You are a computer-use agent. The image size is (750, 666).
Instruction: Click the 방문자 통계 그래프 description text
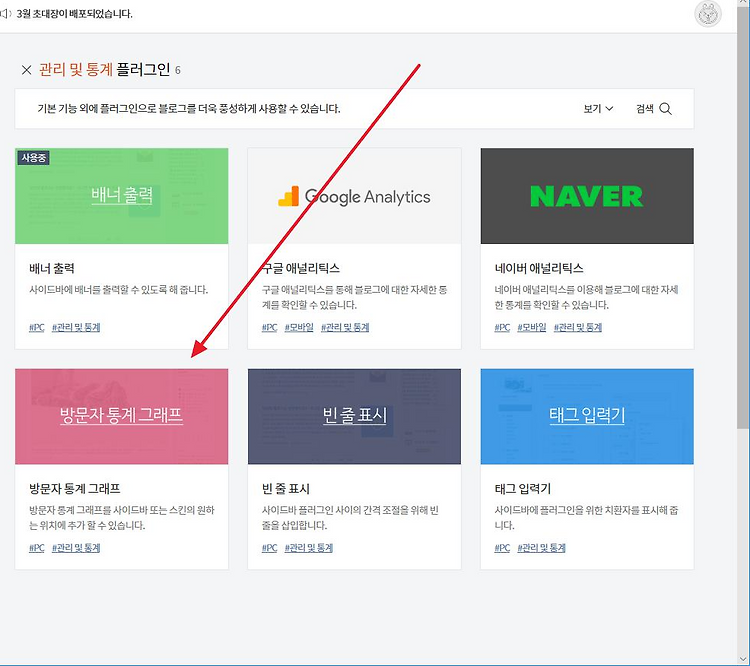pos(121,518)
